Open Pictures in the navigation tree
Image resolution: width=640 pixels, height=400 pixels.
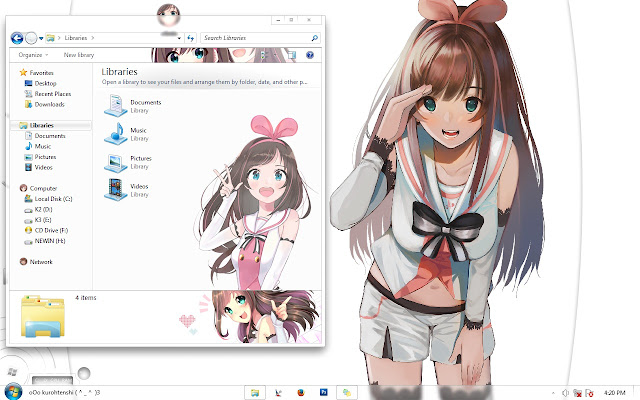[45, 157]
